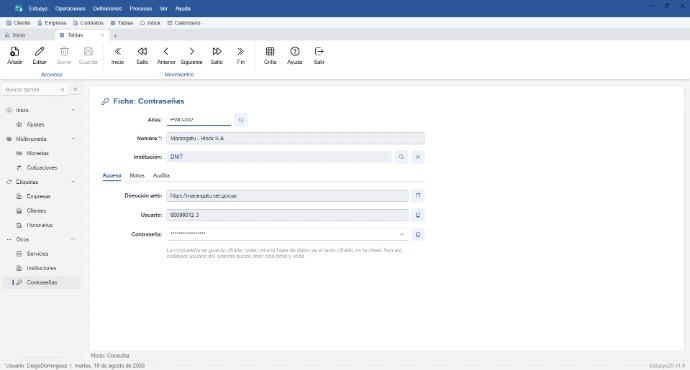Click the forward Salto fast-forward icon
The height and width of the screenshot is (370, 690).
217,51
